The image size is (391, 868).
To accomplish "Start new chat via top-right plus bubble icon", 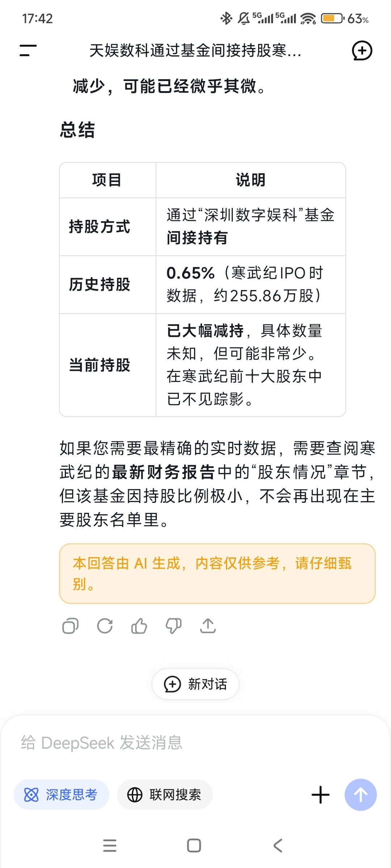I will tap(362, 51).
